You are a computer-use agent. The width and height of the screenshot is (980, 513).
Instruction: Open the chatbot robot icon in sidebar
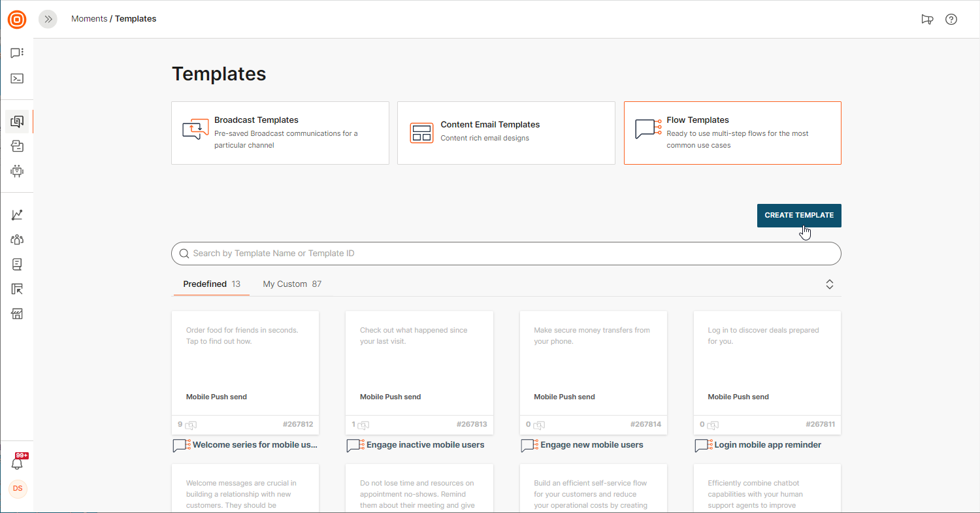coord(17,171)
